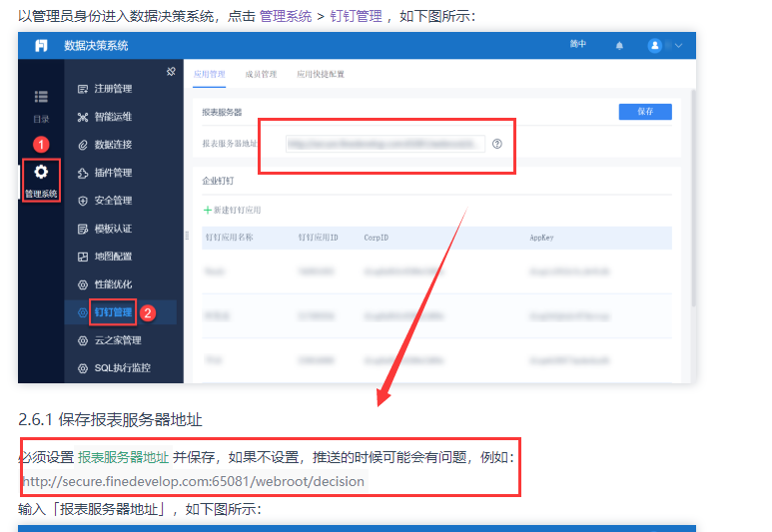Click the CorpID column header
This screenshot has width=772, height=532.
click(x=377, y=238)
